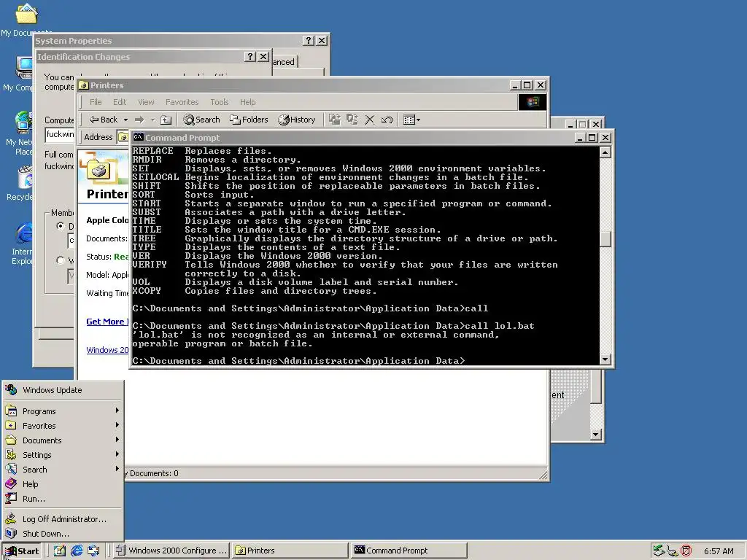
Task: Expand the Programs submenu arrow
Action: [x=117, y=411]
